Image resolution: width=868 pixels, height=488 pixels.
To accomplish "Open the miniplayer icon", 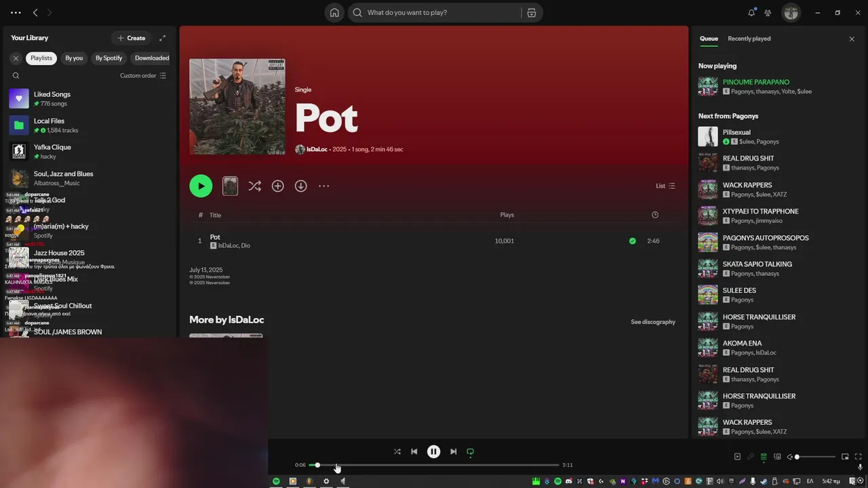I will coord(845,457).
